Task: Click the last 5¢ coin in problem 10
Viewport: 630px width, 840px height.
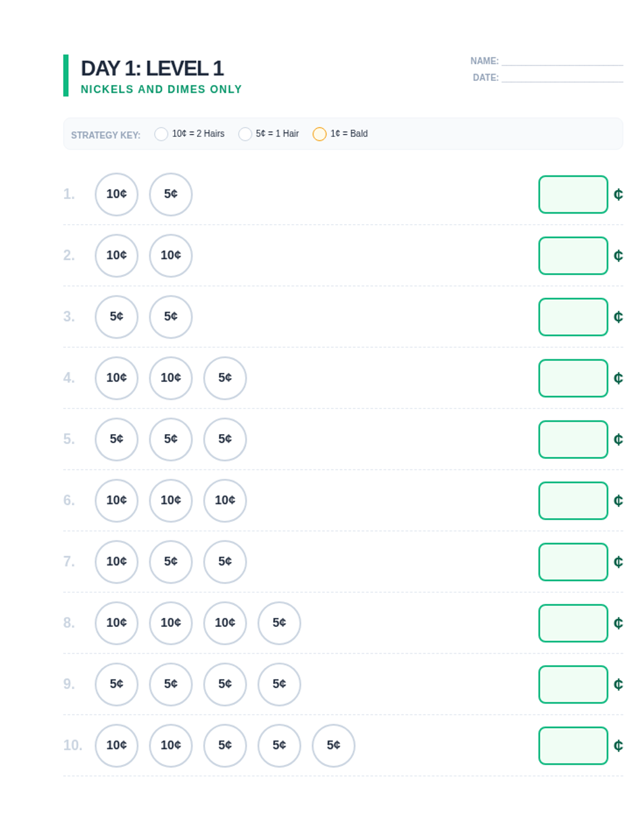Action: (x=333, y=745)
